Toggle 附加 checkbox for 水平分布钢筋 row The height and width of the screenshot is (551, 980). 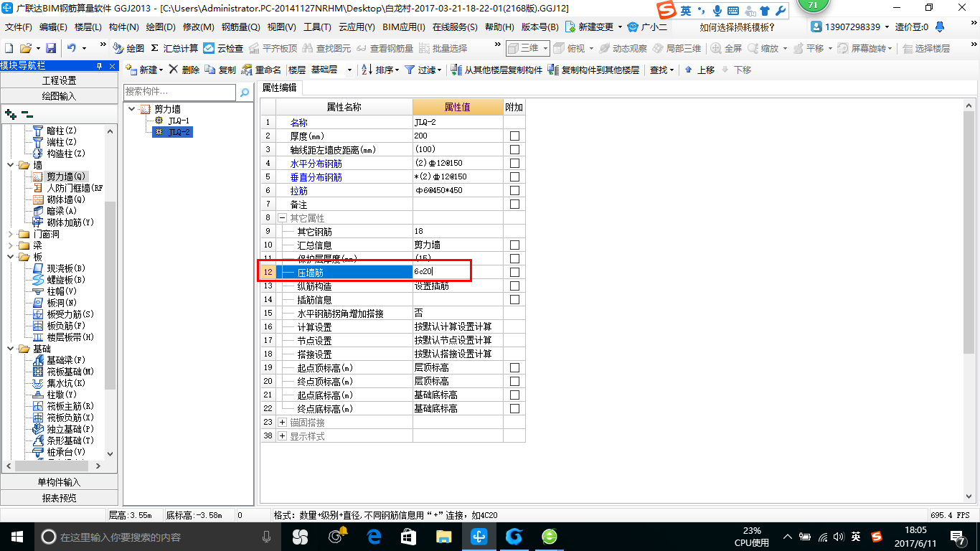[514, 163]
